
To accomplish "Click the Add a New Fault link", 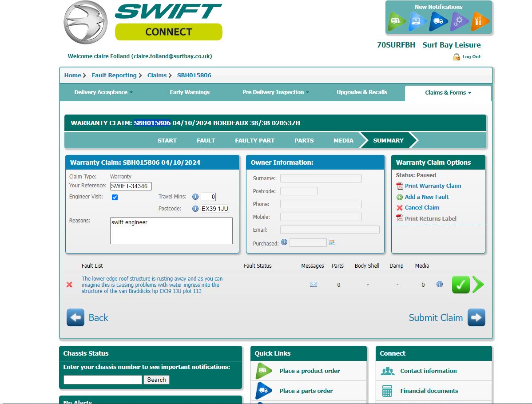I will [427, 197].
